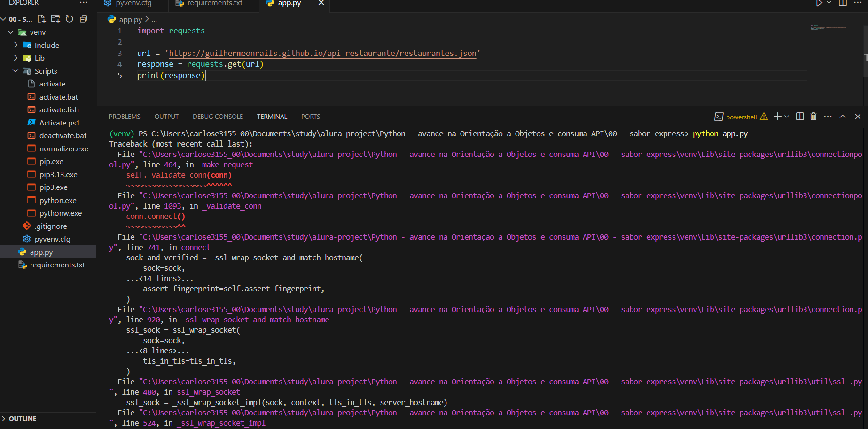868x429 pixels.
Task: Click the terminal warning triangle icon
Action: tap(764, 117)
